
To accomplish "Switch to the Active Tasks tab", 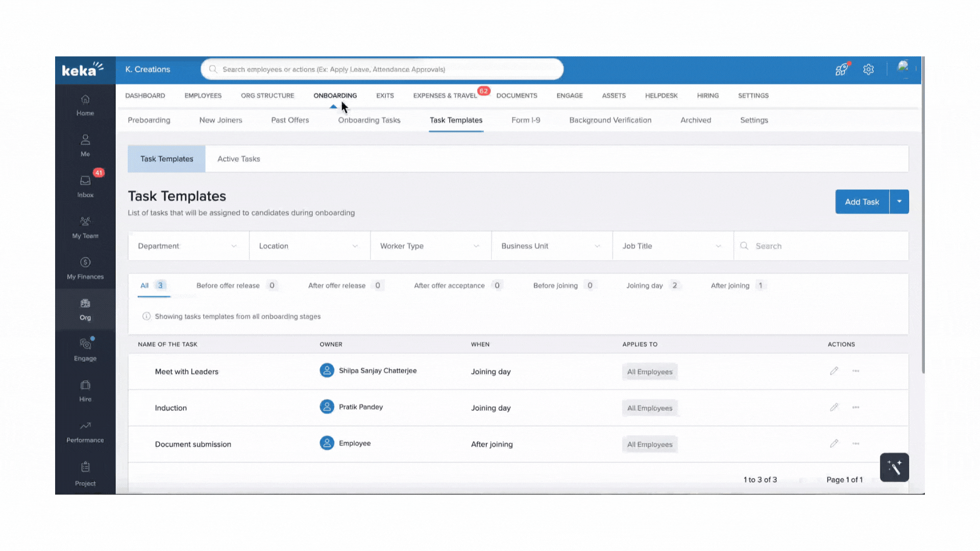I will 238,159.
